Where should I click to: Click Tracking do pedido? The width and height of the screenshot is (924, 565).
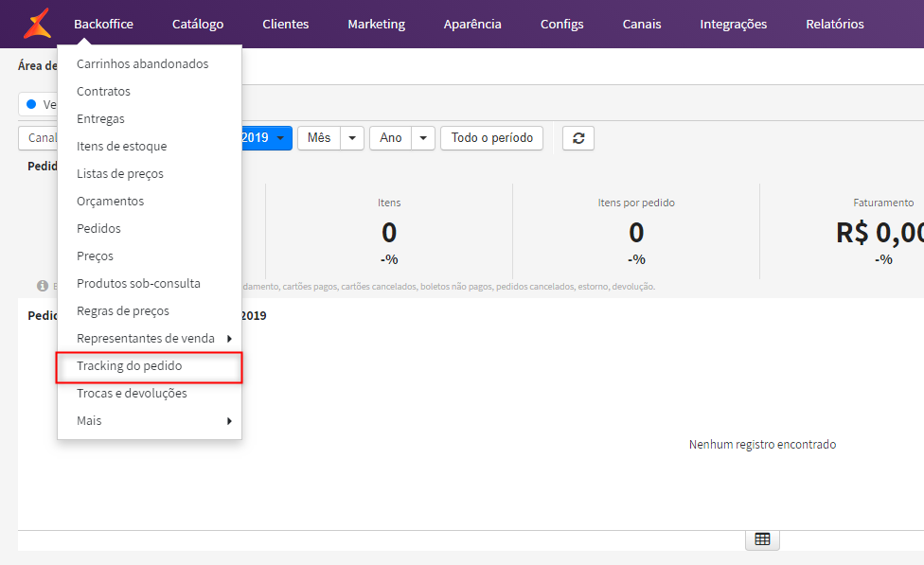click(149, 366)
